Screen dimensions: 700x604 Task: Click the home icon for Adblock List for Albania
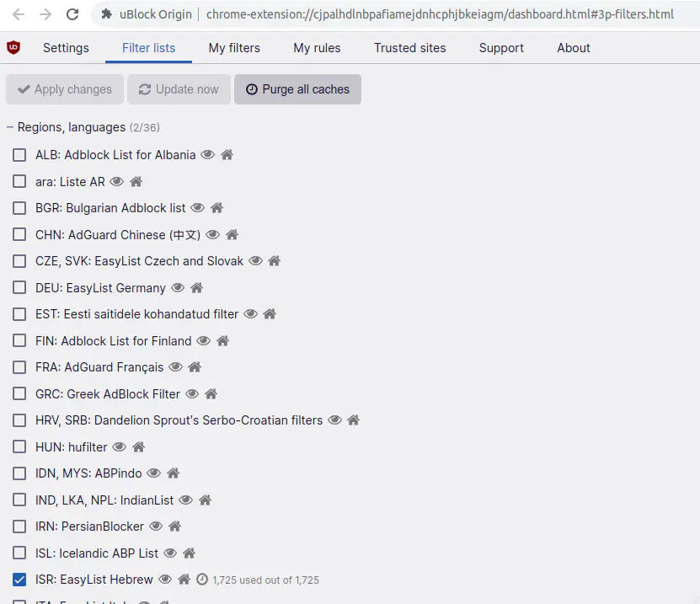click(x=227, y=155)
